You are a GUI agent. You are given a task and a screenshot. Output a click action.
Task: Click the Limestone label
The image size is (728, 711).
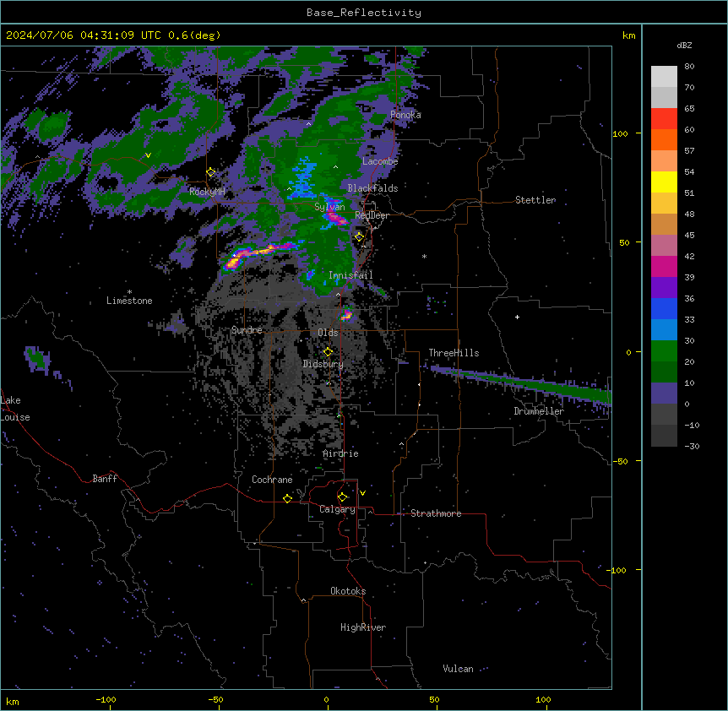coord(129,301)
